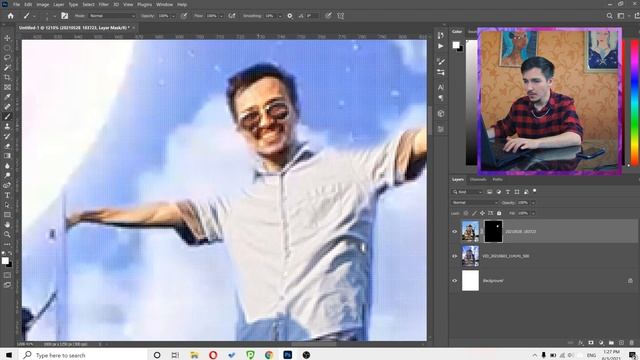Open the brush Mode dropdown
Screen dimensions: 640x360
[112, 16]
